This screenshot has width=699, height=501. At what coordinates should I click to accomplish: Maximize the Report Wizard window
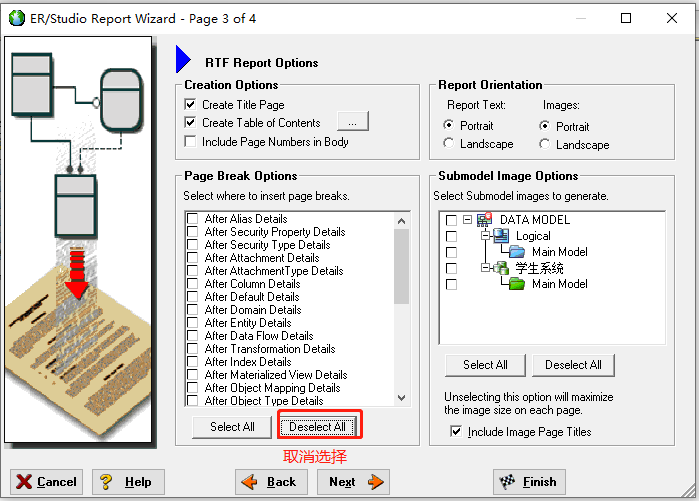(x=626, y=18)
